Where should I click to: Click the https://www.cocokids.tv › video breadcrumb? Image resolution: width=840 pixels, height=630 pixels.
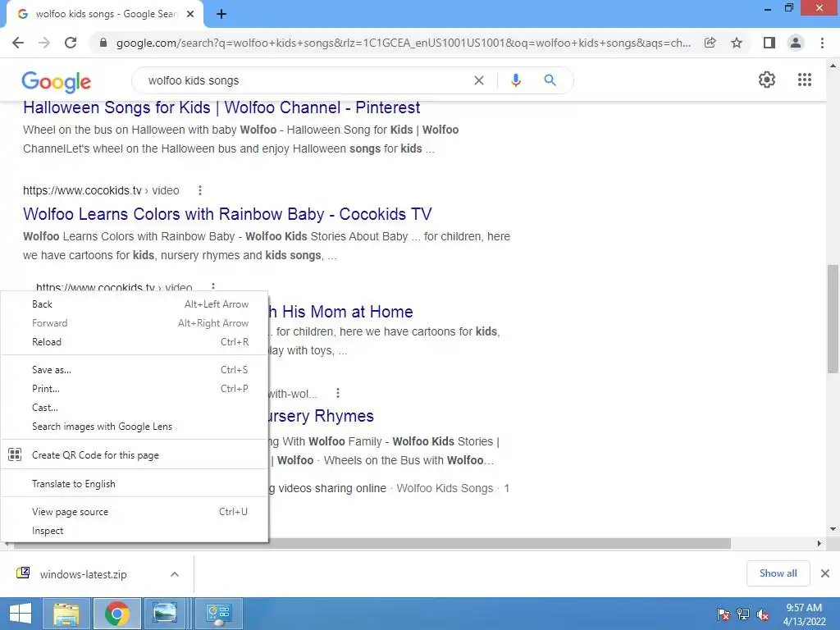pyautogui.click(x=101, y=190)
